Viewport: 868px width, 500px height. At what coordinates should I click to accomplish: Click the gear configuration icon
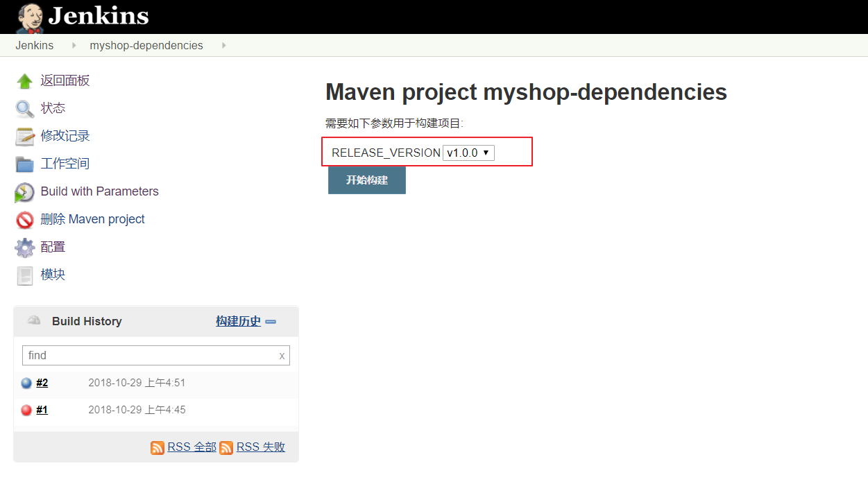click(24, 248)
